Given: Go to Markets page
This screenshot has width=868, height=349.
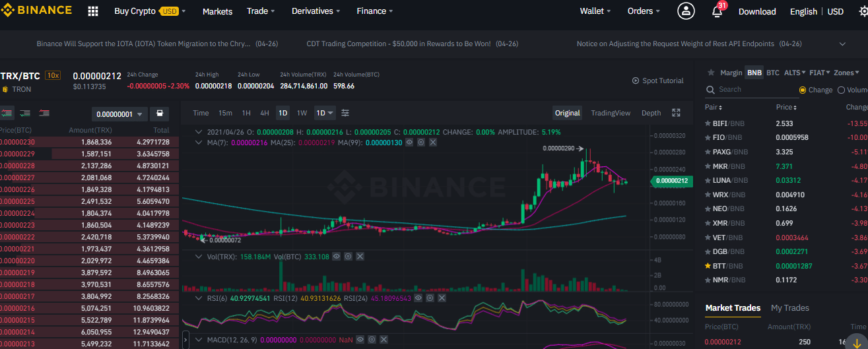Looking at the screenshot, I should coord(217,11).
